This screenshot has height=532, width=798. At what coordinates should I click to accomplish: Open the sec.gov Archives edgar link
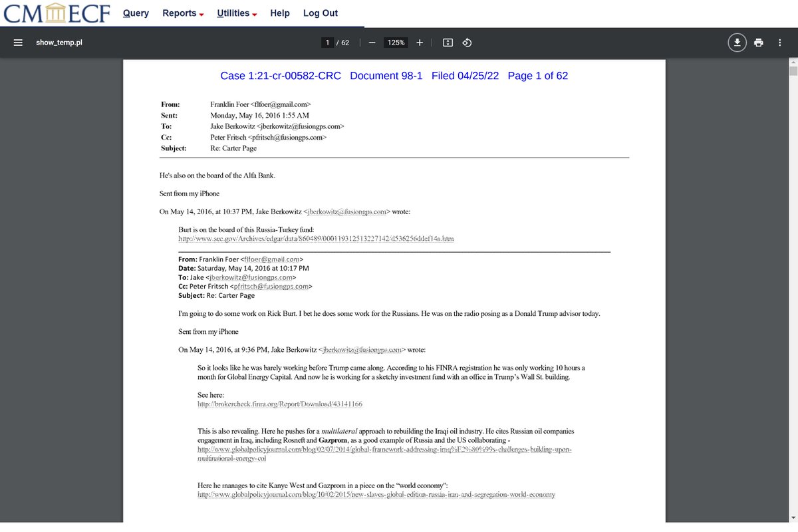coord(317,238)
